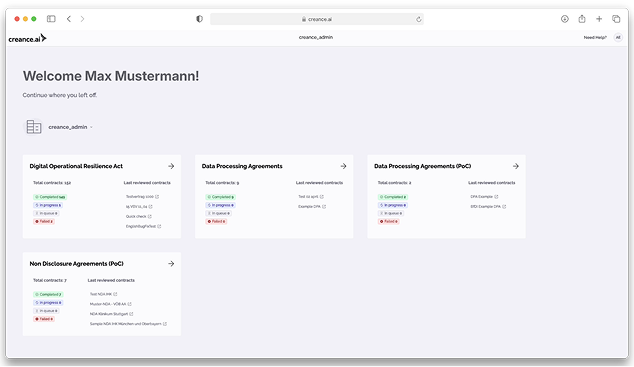Click In progress badge in Digital Operational Resilience Act

coord(48,205)
